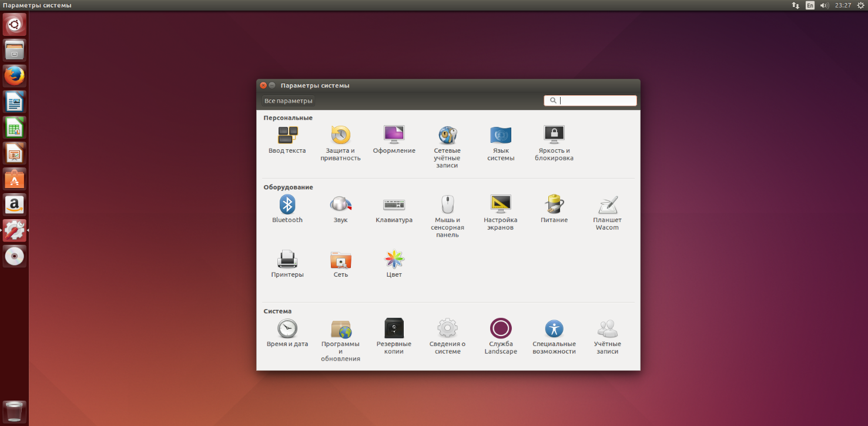Image resolution: width=868 pixels, height=426 pixels.
Task: Click the Оборудование section heading
Action: [288, 187]
